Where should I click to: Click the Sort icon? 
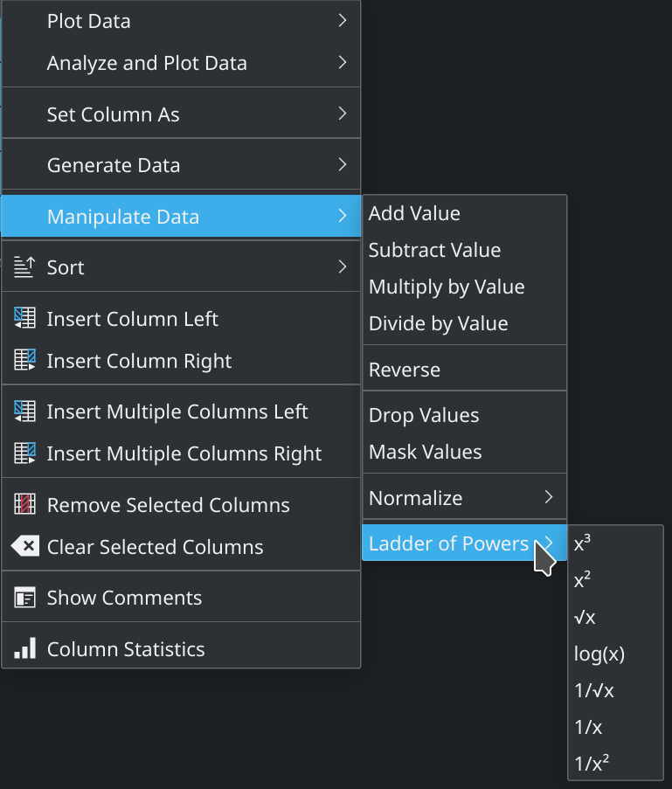(x=24, y=267)
